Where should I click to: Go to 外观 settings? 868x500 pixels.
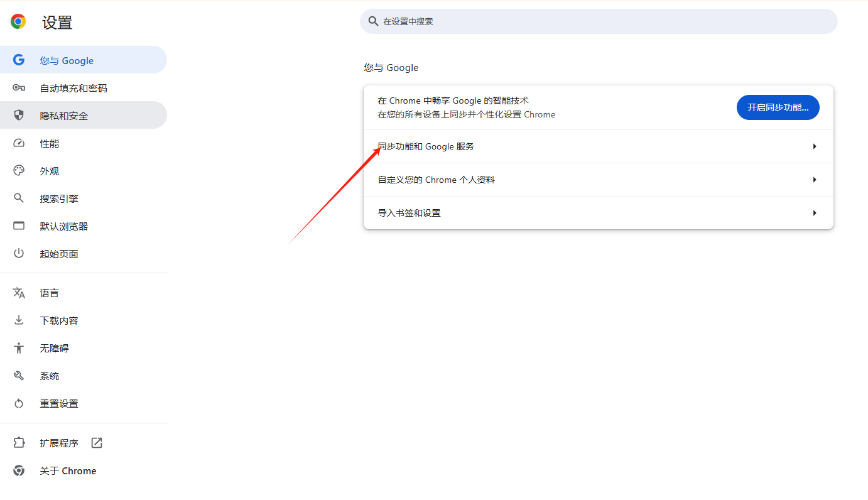[x=84, y=171]
